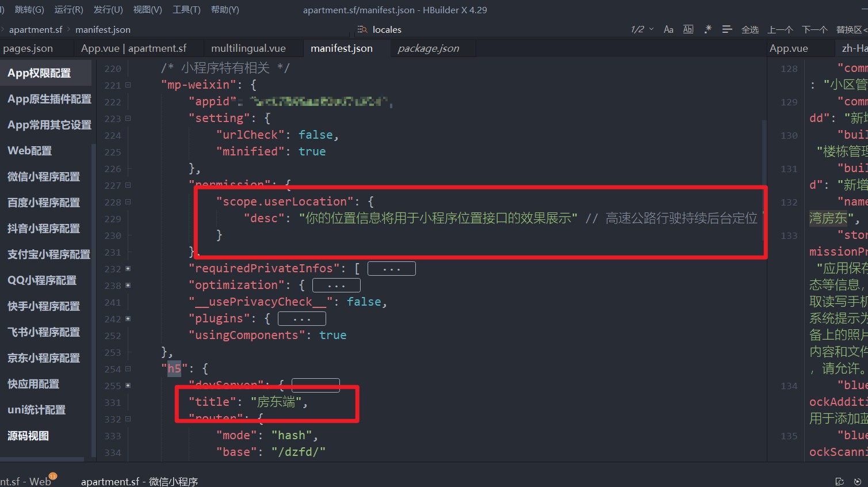Open the 发行(U) menu
Screen dimensions: 868x487
(108, 10)
